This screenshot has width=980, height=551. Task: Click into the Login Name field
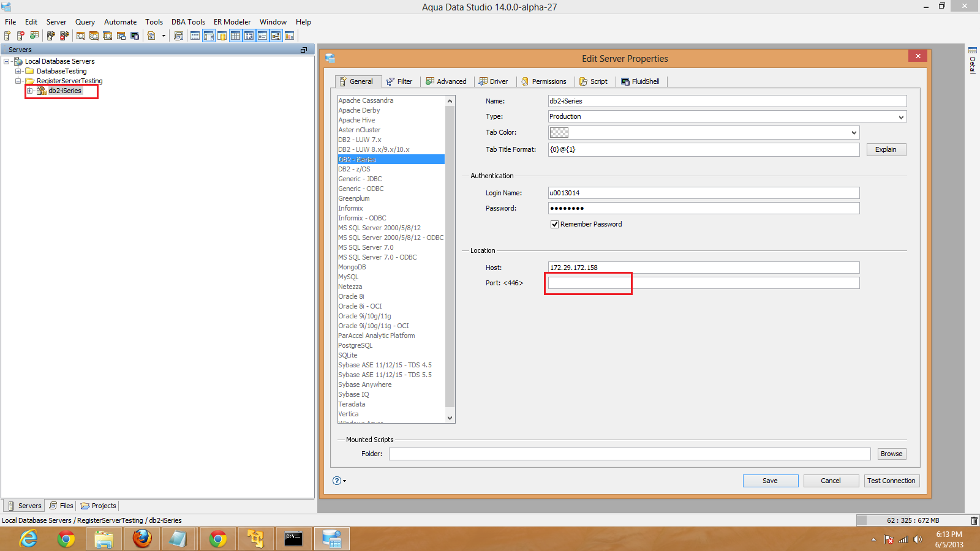pyautogui.click(x=704, y=193)
